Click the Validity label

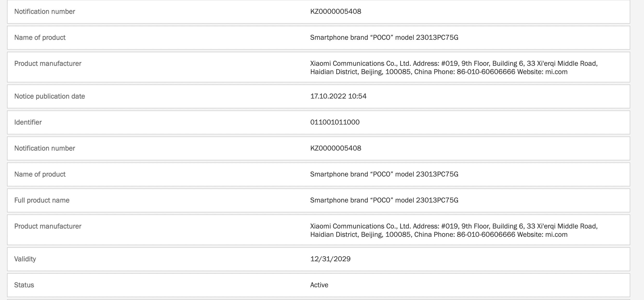tap(25, 259)
